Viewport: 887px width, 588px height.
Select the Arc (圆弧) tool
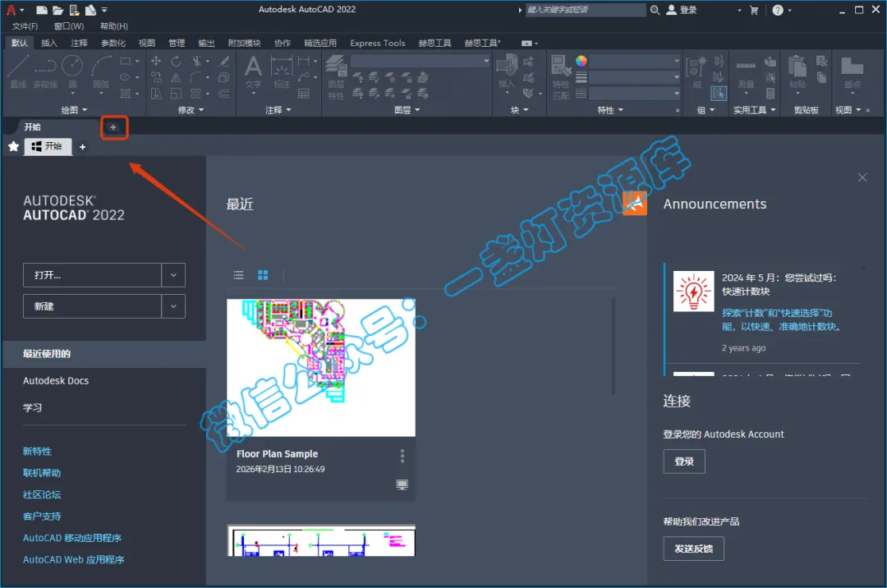pos(101,71)
